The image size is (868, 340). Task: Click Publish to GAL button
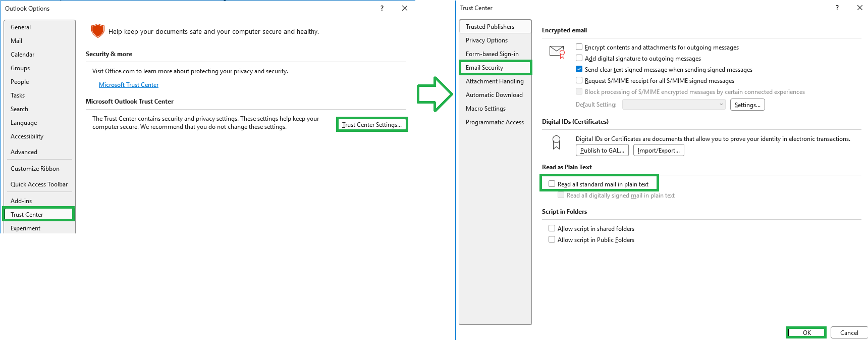coord(602,150)
